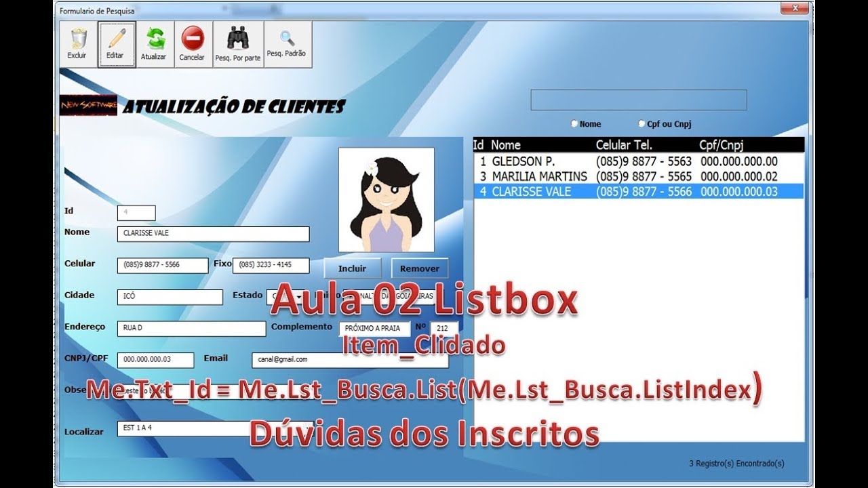Click the Nome column header
The width and height of the screenshot is (868, 488).
pyautogui.click(x=506, y=144)
